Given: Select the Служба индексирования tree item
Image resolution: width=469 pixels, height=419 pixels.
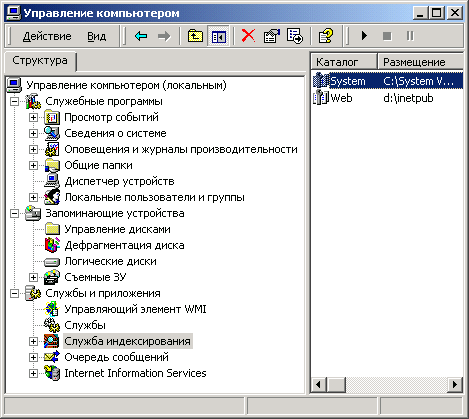Looking at the screenshot, I should point(128,341).
